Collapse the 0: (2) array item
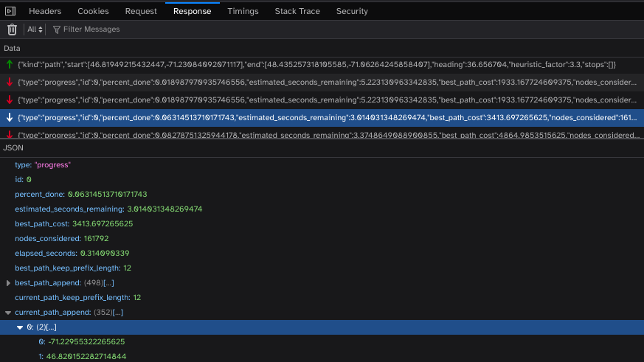Screen dimensions: 644x362 (x=20, y=327)
